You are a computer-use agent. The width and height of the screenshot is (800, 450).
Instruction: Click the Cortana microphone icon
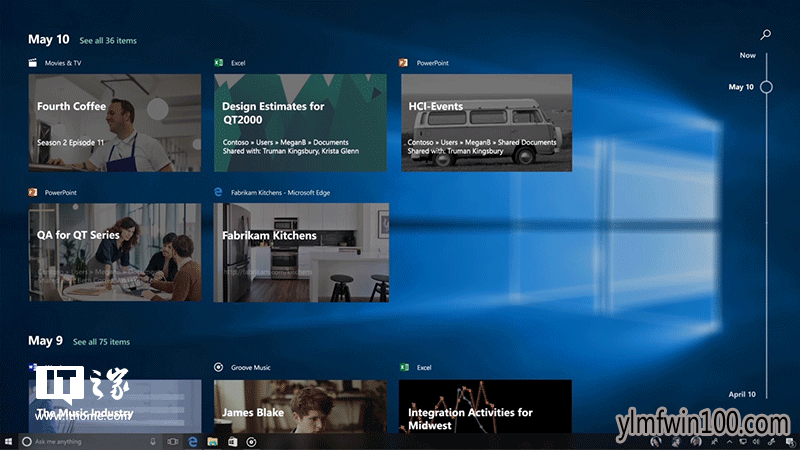coord(153,442)
